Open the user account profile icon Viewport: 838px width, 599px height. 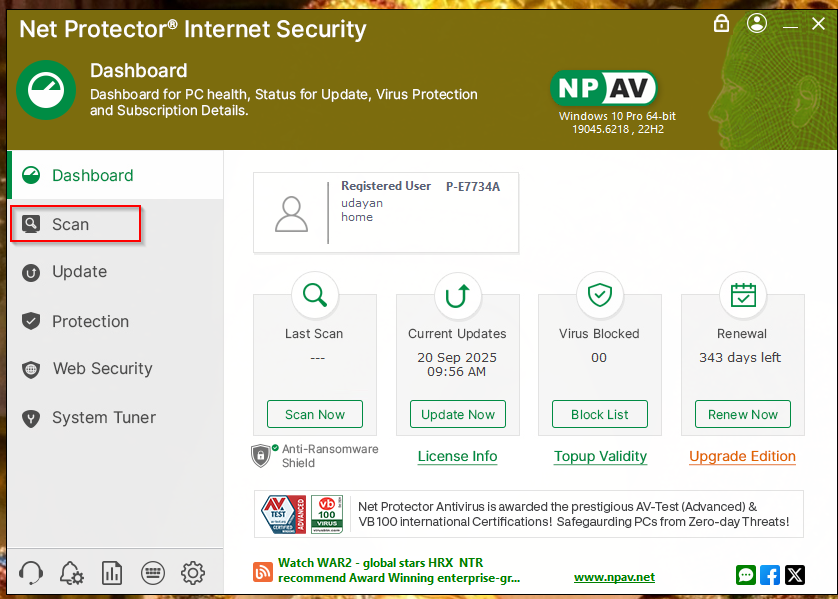click(x=757, y=23)
